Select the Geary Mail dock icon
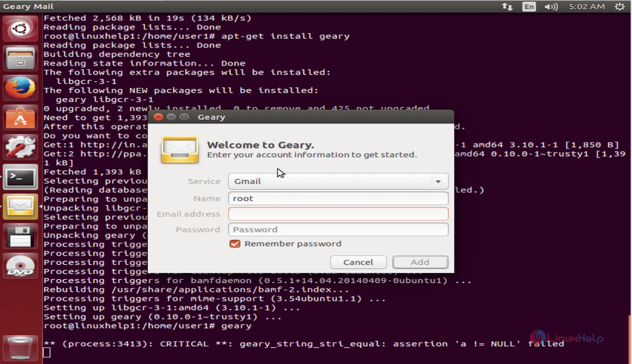 [x=20, y=207]
